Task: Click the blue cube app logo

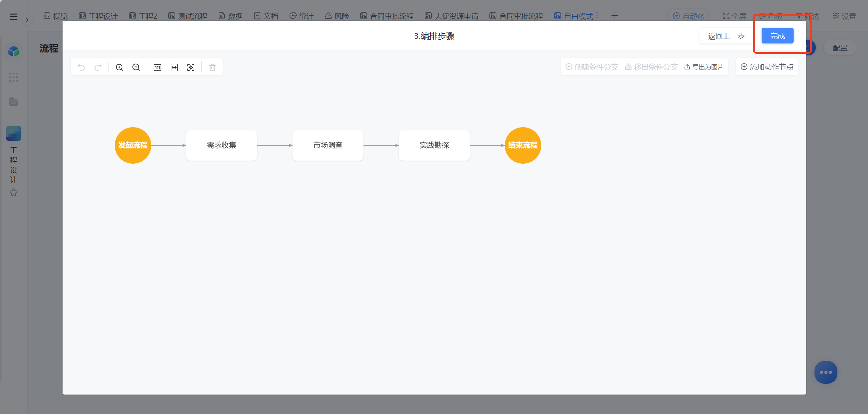Action: pos(14,51)
